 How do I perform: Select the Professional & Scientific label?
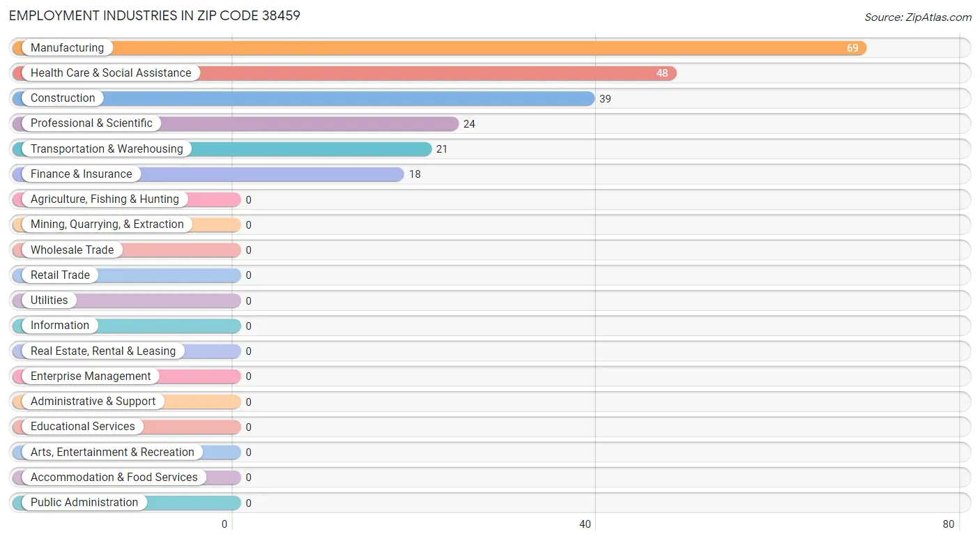point(91,123)
